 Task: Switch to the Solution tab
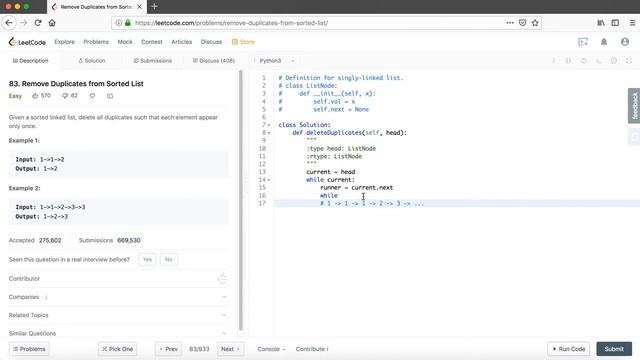coord(92,61)
